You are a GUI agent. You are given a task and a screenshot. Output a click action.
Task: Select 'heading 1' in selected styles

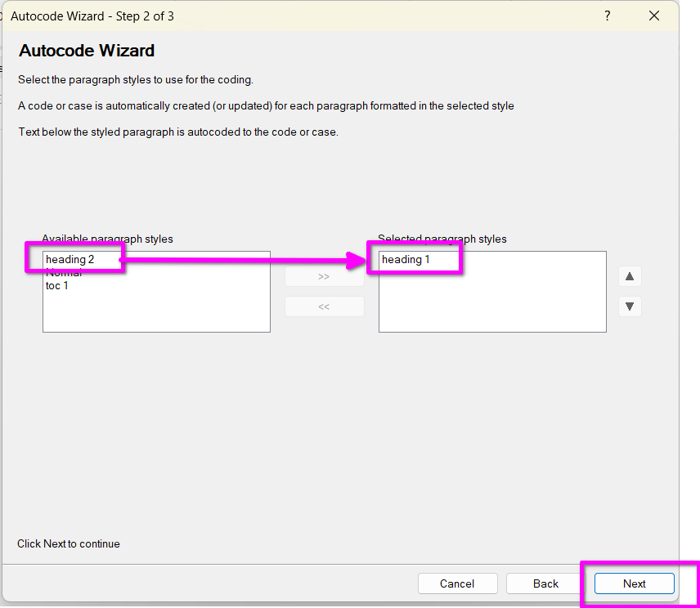click(x=406, y=260)
